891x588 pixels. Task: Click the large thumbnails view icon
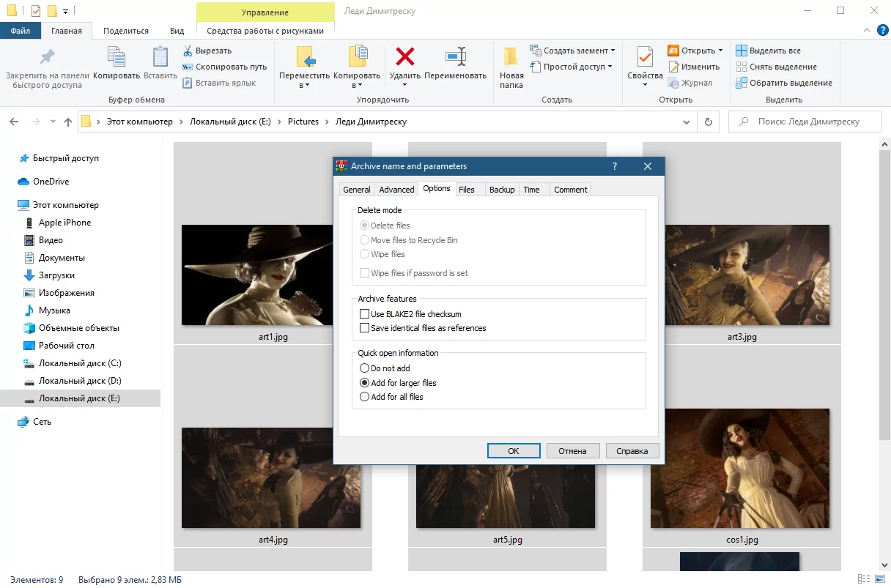click(x=879, y=580)
